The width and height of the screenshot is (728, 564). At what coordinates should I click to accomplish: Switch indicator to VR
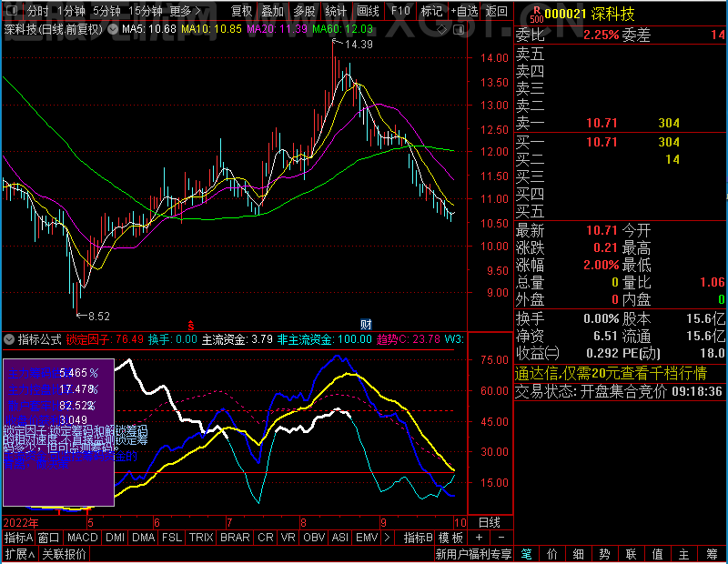tap(288, 538)
